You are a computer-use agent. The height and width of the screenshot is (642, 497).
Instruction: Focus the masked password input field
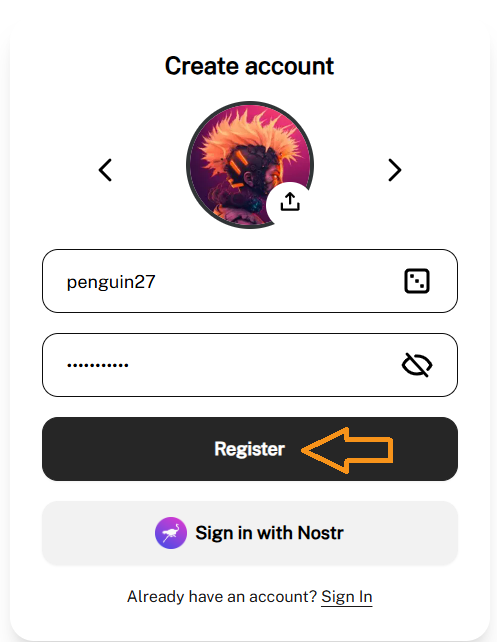pos(250,365)
